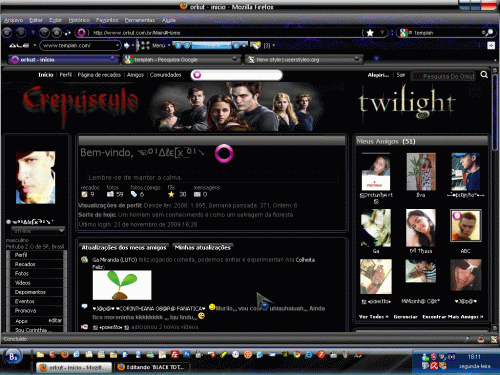
Task: Click the Pesquisa Do Orkut search field
Action: click(x=444, y=76)
